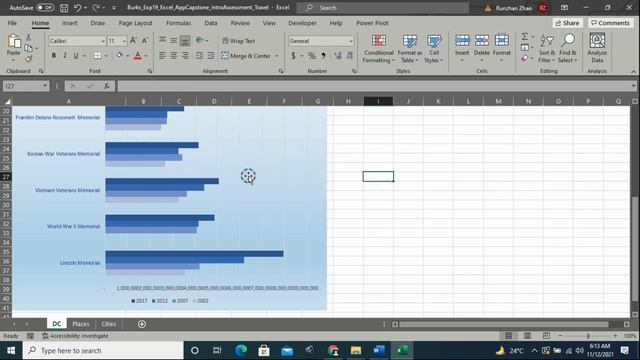640x360 pixels.
Task: Click Insert cells icon
Action: tap(462, 40)
